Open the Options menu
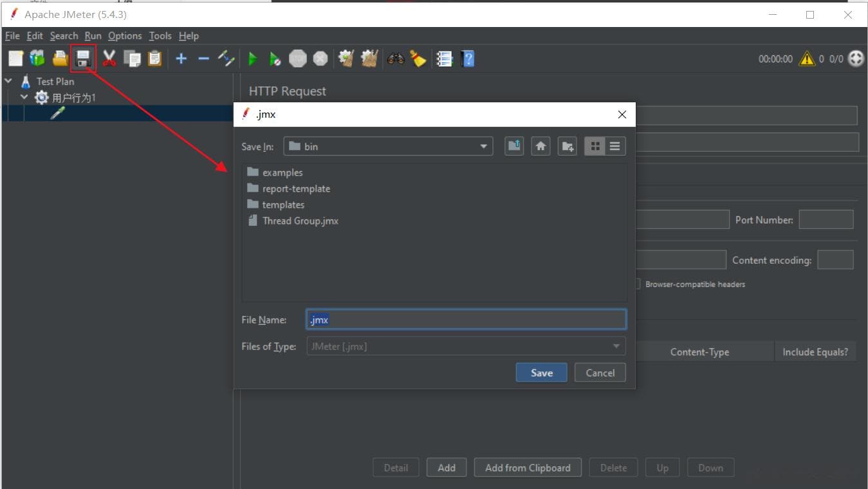This screenshot has width=868, height=489. pyautogui.click(x=125, y=36)
